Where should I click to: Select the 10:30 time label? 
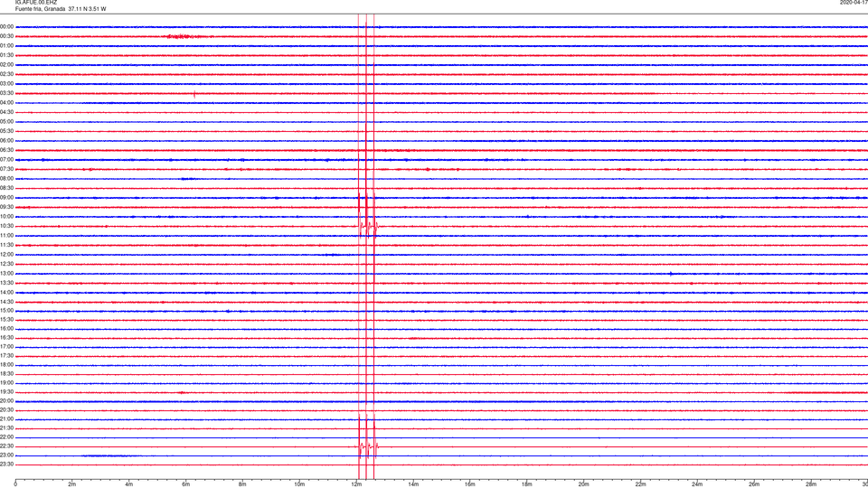tap(7, 226)
